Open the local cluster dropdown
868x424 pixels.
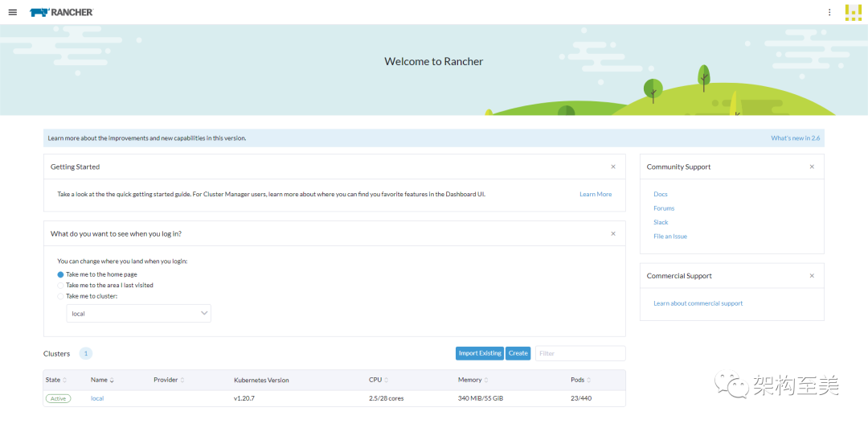point(138,313)
